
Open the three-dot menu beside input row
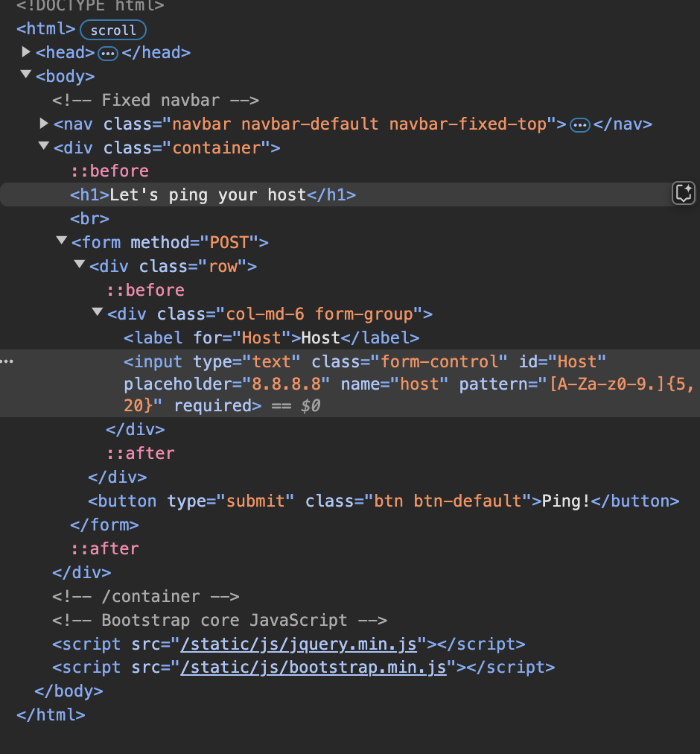tap(7, 361)
